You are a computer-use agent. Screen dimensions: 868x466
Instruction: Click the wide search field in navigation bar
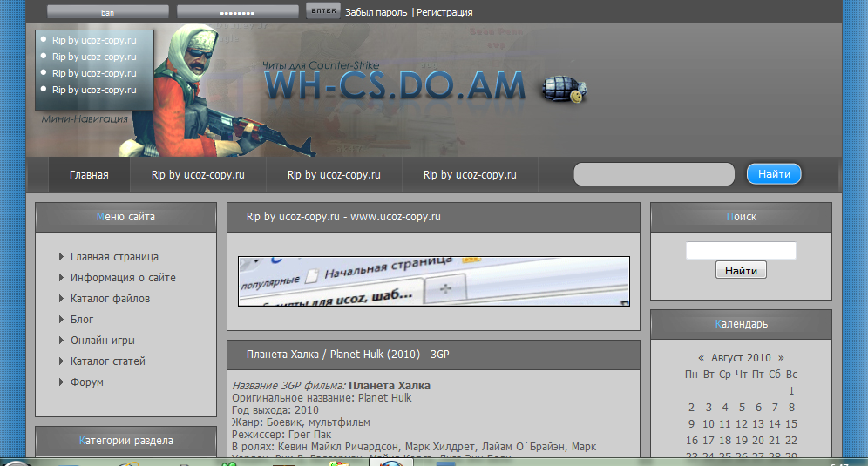click(654, 174)
